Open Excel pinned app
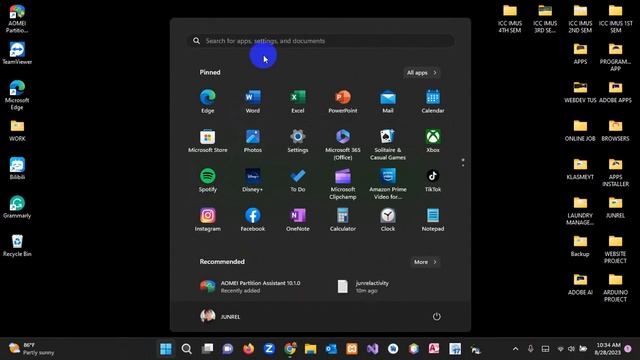 [x=298, y=101]
